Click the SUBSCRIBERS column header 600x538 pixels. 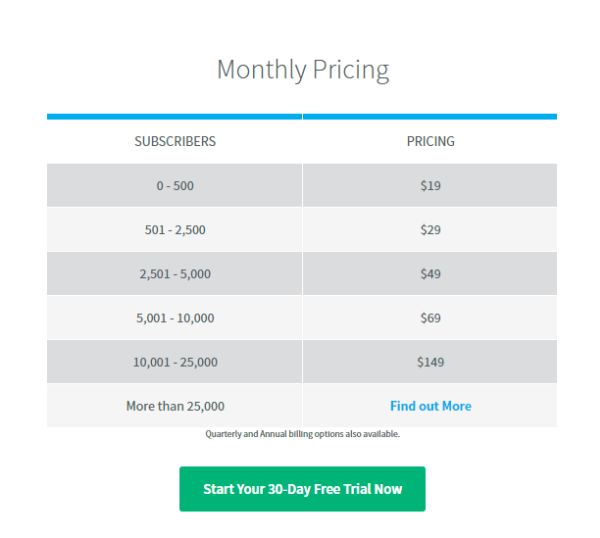[x=175, y=141]
